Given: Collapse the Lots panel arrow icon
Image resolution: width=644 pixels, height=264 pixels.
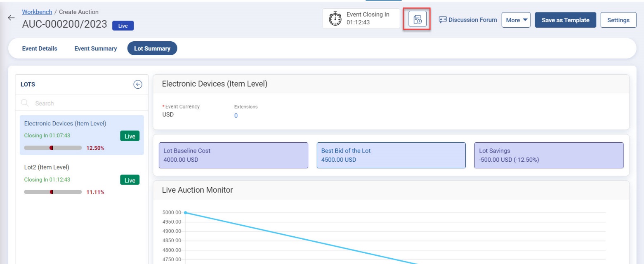Looking at the screenshot, I should (x=138, y=84).
